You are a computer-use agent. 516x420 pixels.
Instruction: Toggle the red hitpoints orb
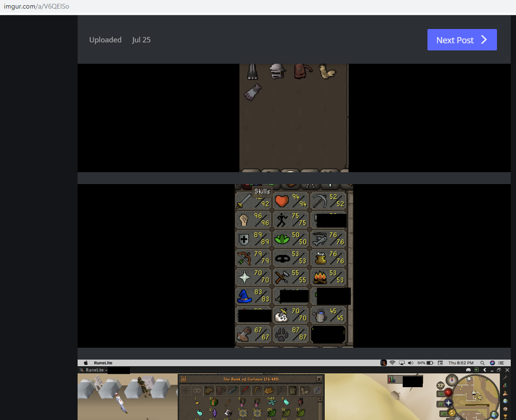point(448,393)
